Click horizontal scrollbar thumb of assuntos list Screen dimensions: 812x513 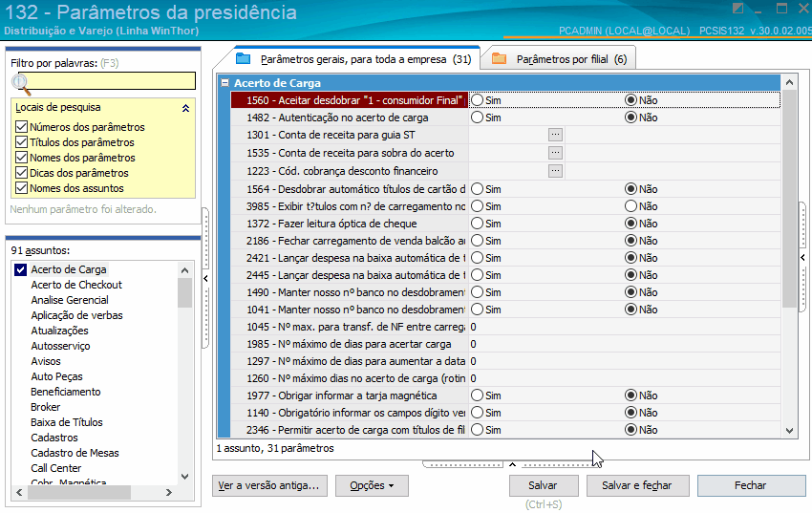[x=79, y=492]
